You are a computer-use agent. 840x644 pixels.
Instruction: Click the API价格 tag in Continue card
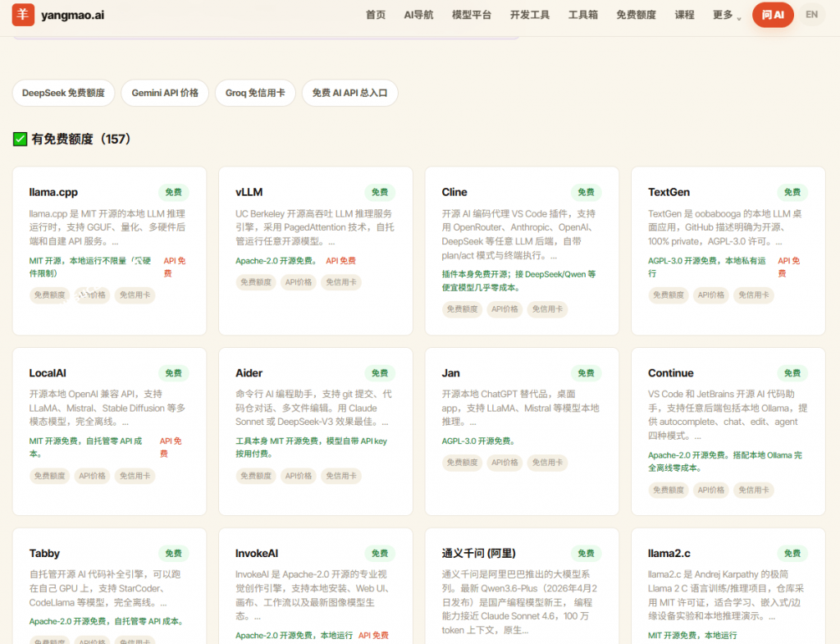[711, 491]
